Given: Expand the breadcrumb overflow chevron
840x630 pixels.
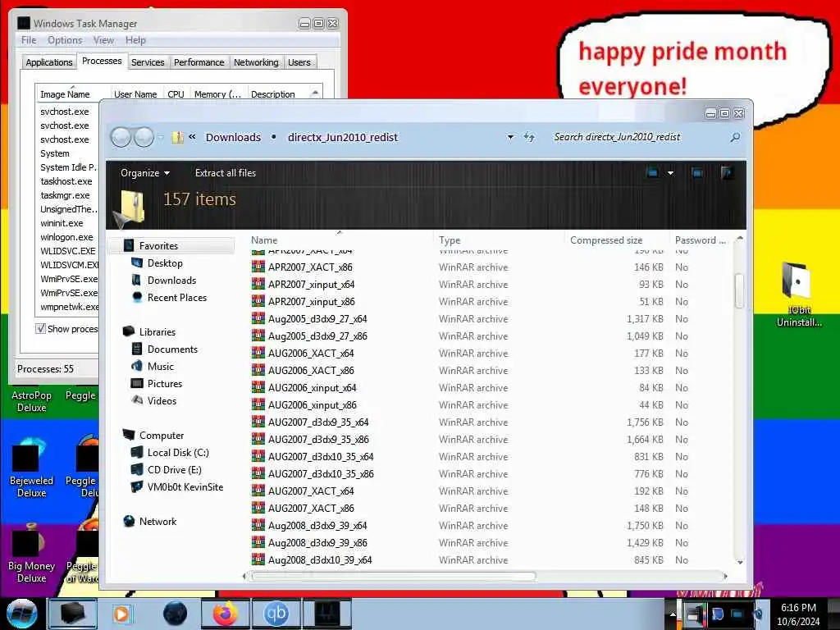Looking at the screenshot, I should pyautogui.click(x=192, y=137).
